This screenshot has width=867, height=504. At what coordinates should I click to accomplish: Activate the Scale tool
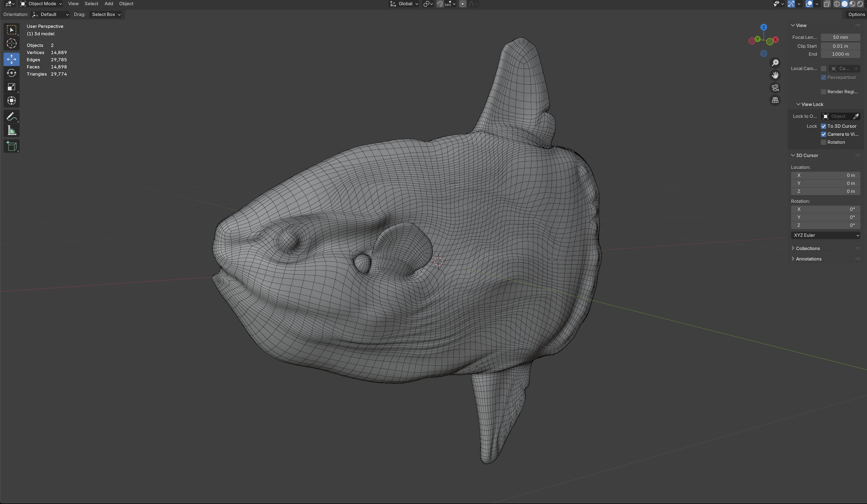[11, 87]
